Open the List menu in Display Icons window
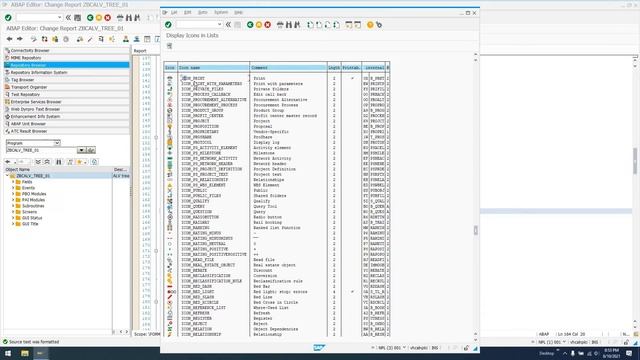The height and width of the screenshot is (360, 640). pos(174,13)
